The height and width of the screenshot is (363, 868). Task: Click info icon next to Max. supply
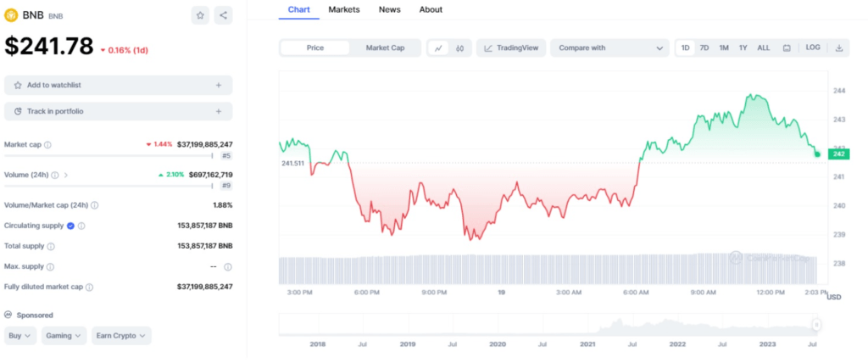(x=228, y=267)
